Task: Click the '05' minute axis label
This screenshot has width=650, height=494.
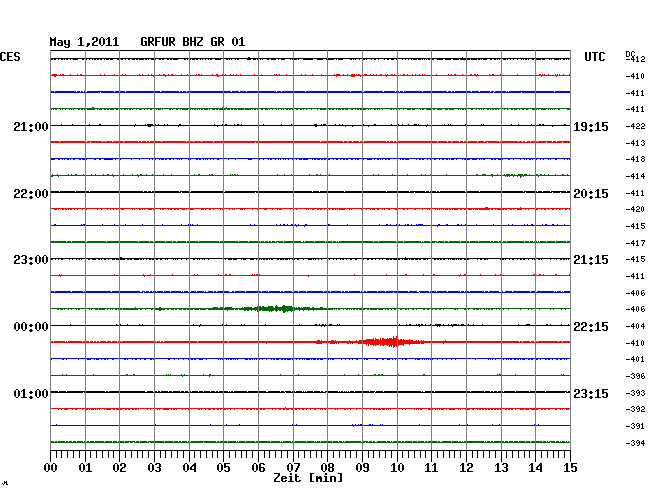Action: point(223,468)
